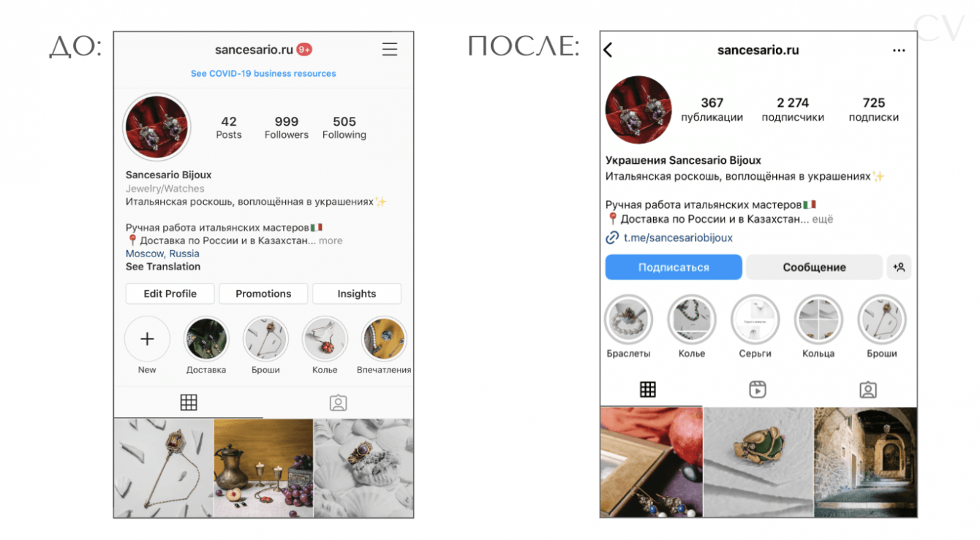The width and height of the screenshot is (980, 540).
Task: Click the Promotions button
Action: pyautogui.click(x=263, y=294)
